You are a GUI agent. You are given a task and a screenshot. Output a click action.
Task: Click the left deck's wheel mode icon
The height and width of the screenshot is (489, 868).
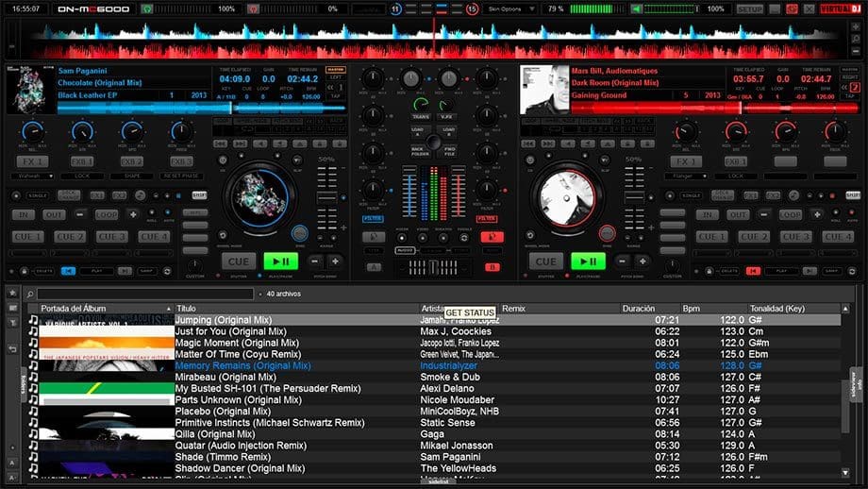(x=223, y=235)
